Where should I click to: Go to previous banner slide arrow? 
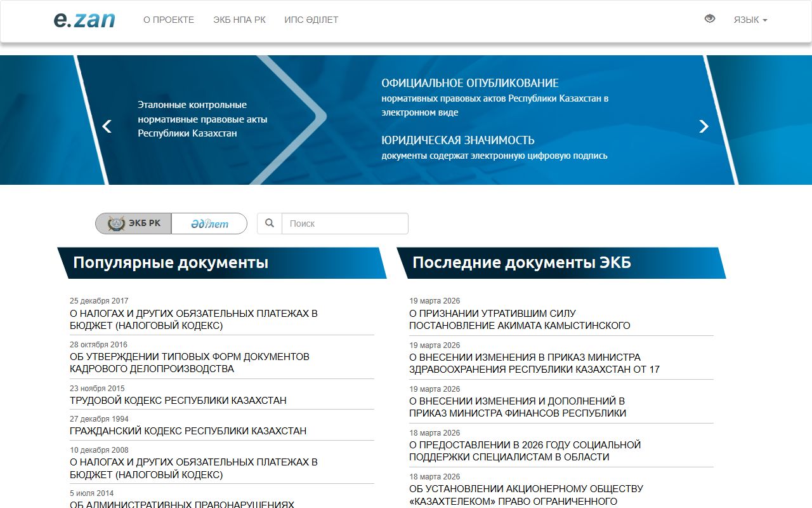106,126
